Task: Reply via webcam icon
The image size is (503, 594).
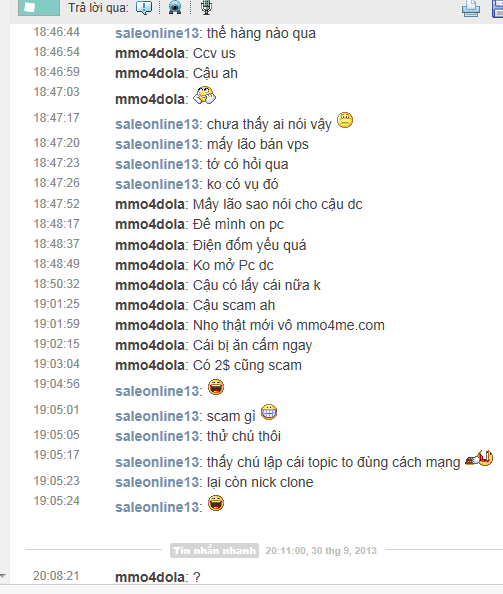Action: point(175,7)
